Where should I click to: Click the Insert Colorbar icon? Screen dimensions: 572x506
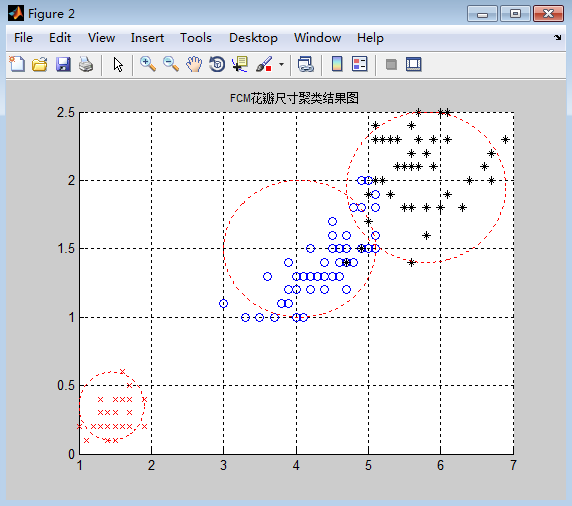tap(337, 64)
